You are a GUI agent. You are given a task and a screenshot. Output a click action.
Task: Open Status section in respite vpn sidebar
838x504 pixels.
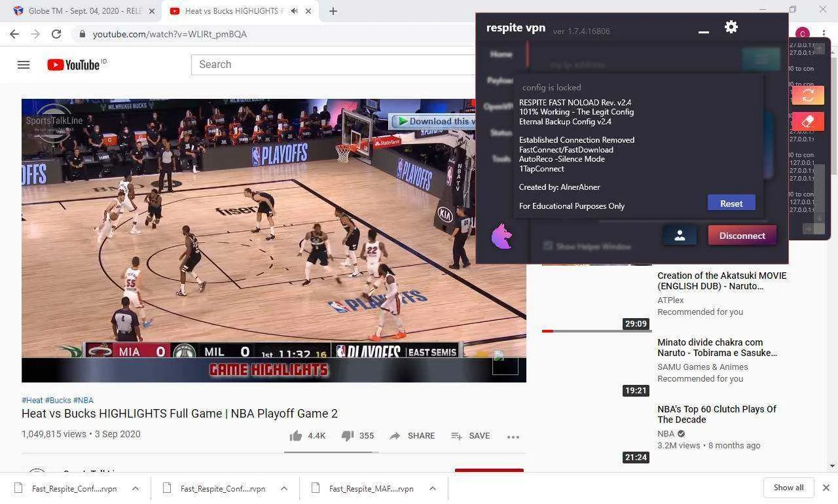501,133
